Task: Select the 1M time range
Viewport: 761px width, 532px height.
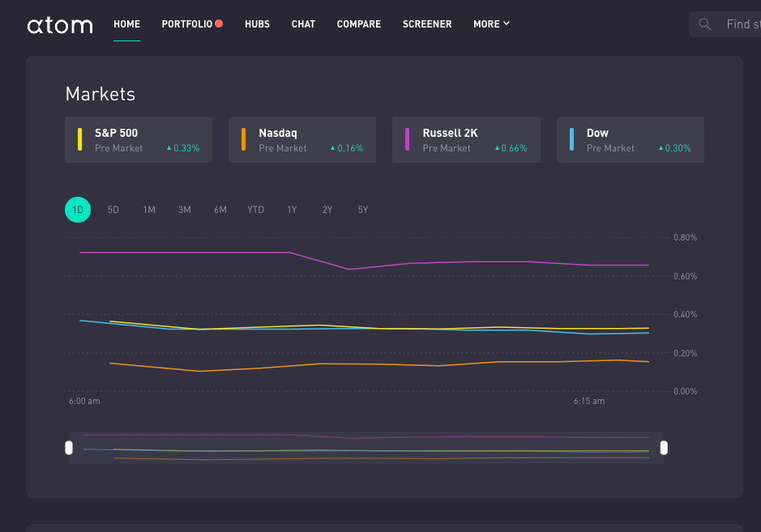Action: click(149, 210)
